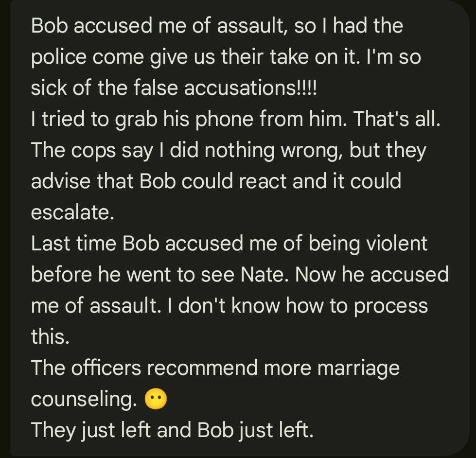Tap the phrase "marriage" in the message
Image resolution: width=476 pixels, height=458 pixels.
(358, 368)
